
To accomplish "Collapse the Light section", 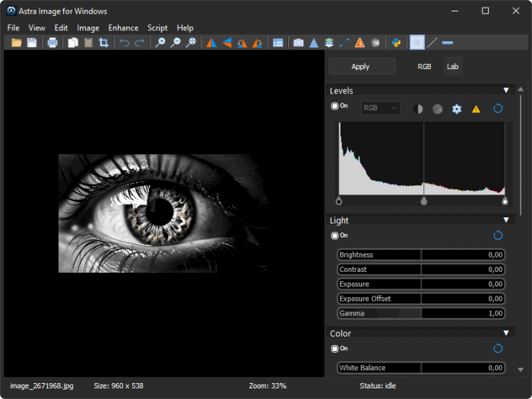I will pos(506,220).
